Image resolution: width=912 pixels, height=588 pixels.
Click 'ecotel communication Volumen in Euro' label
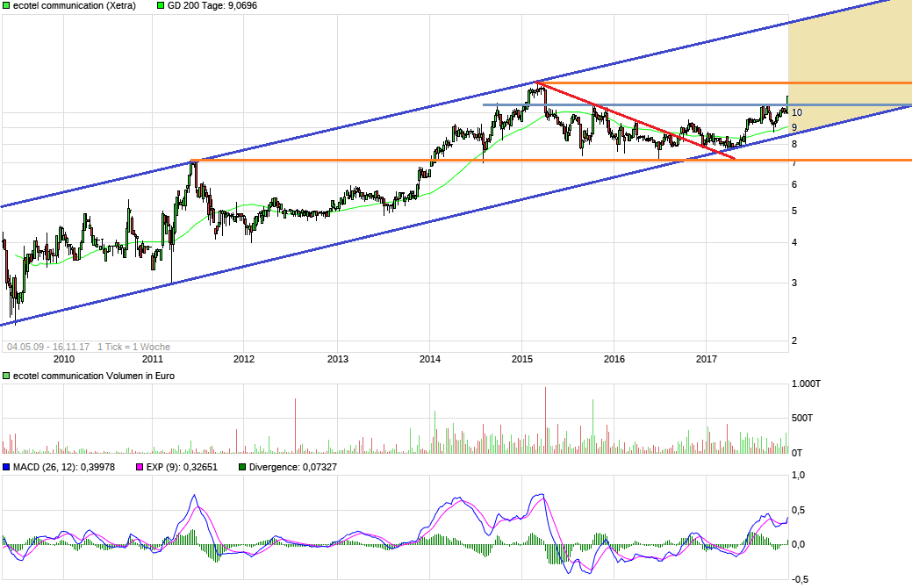94,376
